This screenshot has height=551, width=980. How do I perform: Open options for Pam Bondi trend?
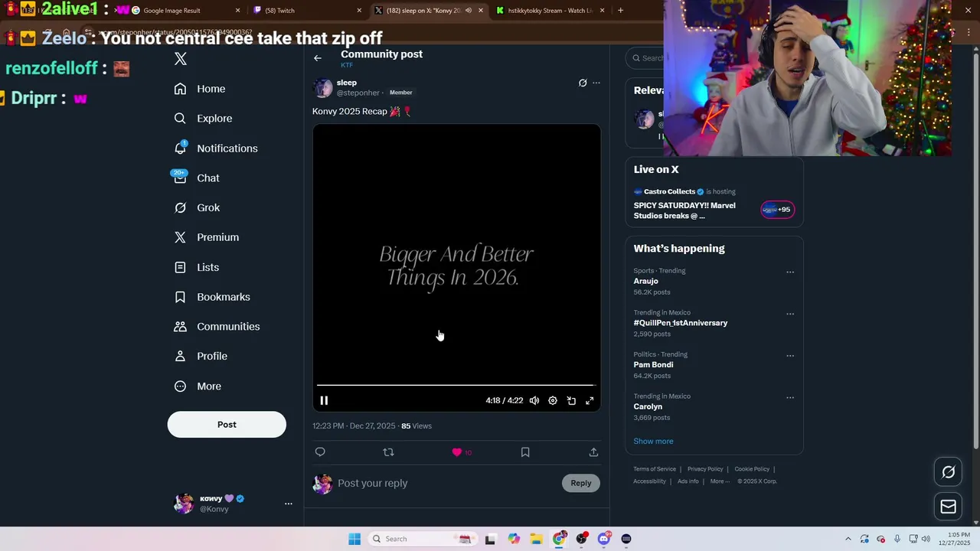(x=790, y=356)
